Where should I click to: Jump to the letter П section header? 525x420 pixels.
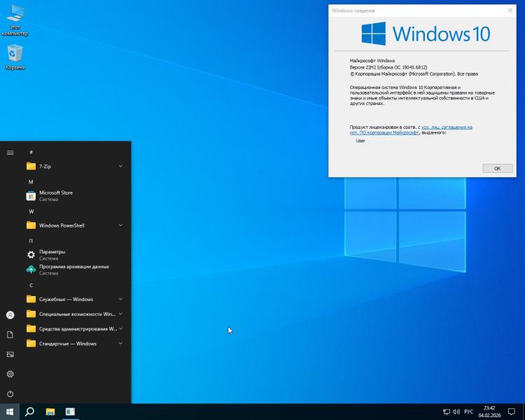[31, 240]
